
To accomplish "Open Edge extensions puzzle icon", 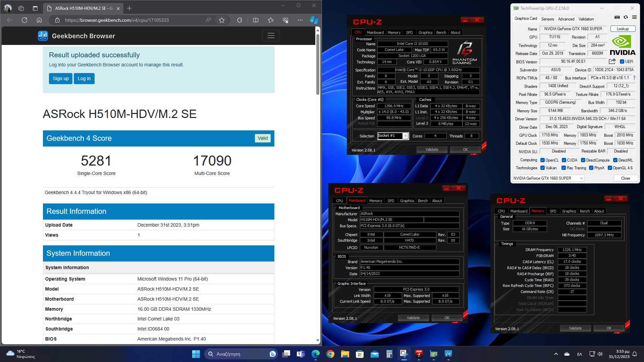I will click(x=239, y=20).
